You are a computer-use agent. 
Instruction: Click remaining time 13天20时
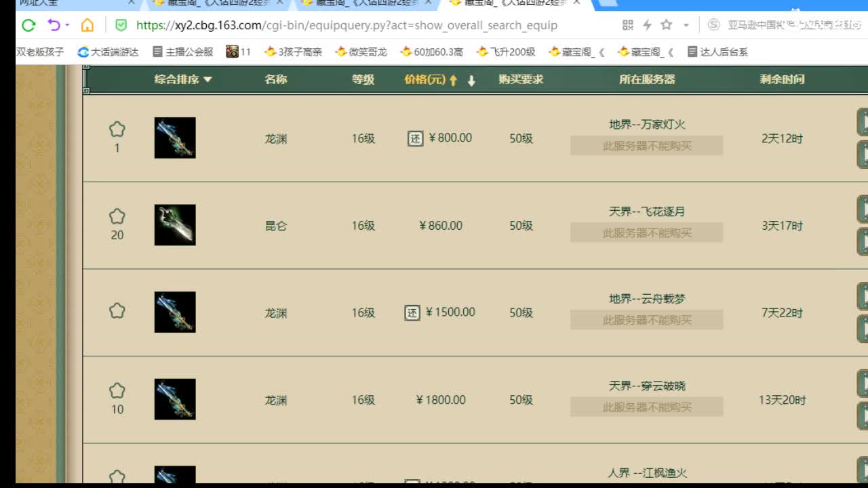[782, 400]
